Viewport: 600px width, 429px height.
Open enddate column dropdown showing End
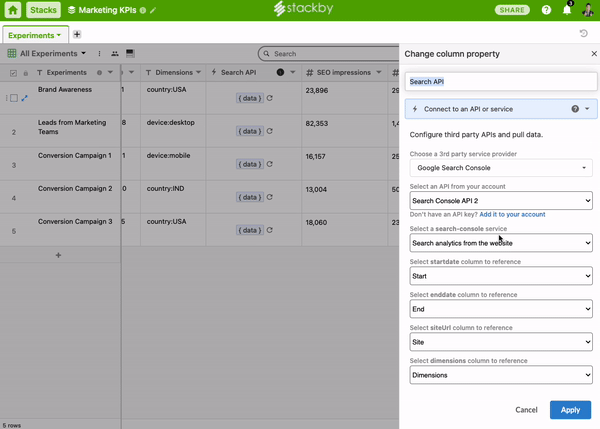[x=501, y=308]
